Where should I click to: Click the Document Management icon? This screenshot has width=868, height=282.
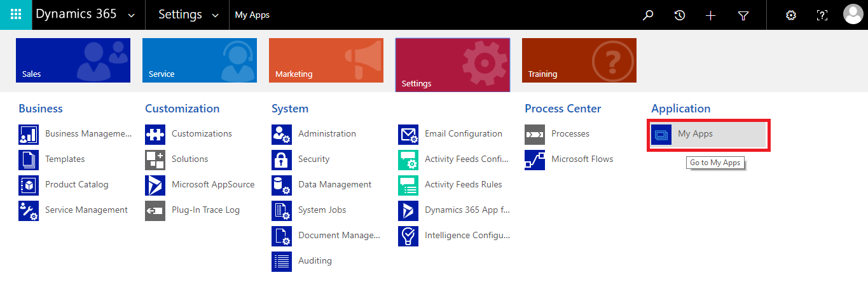pos(282,236)
